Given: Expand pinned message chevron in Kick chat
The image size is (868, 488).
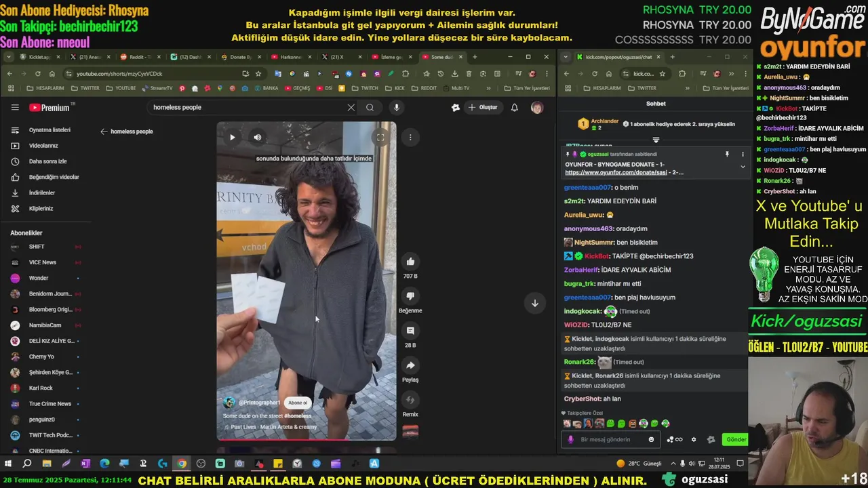Looking at the screenshot, I should click(x=743, y=167).
